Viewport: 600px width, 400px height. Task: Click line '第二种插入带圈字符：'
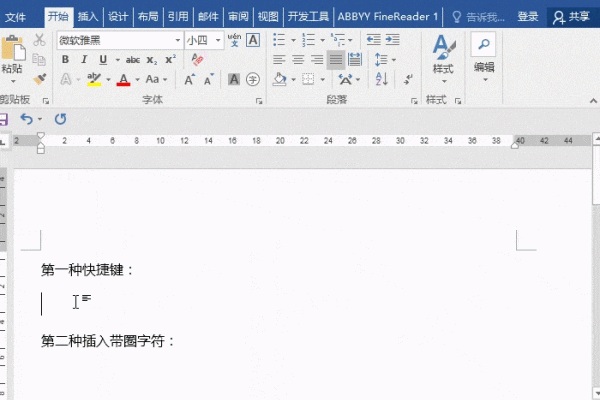pos(108,341)
